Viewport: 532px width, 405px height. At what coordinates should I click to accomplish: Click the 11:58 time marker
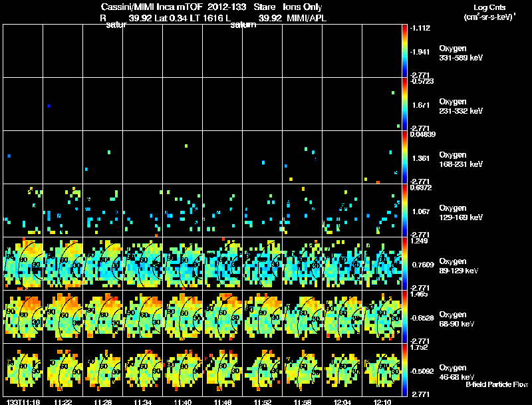303,402
